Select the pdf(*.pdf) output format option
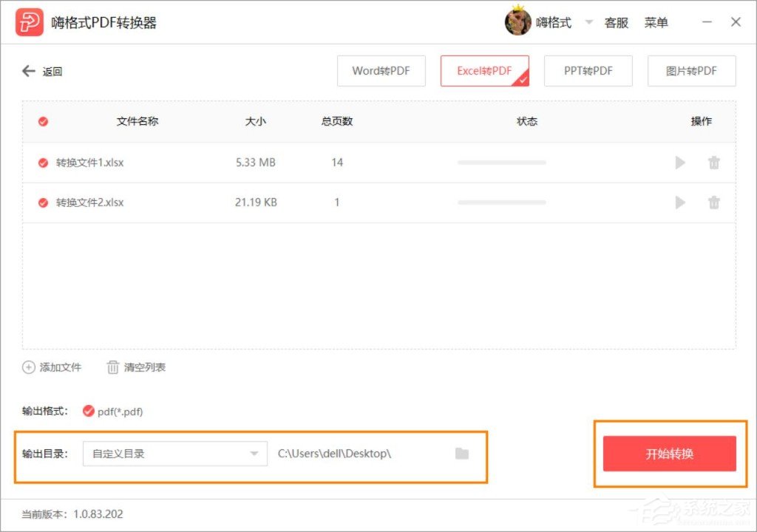Screen dimensions: 757x532 (x=87, y=412)
